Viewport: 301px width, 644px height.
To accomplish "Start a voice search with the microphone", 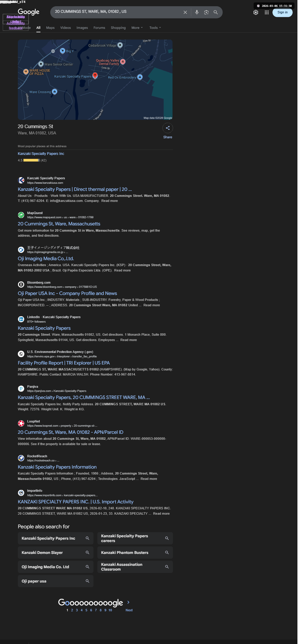I will click(197, 12).
